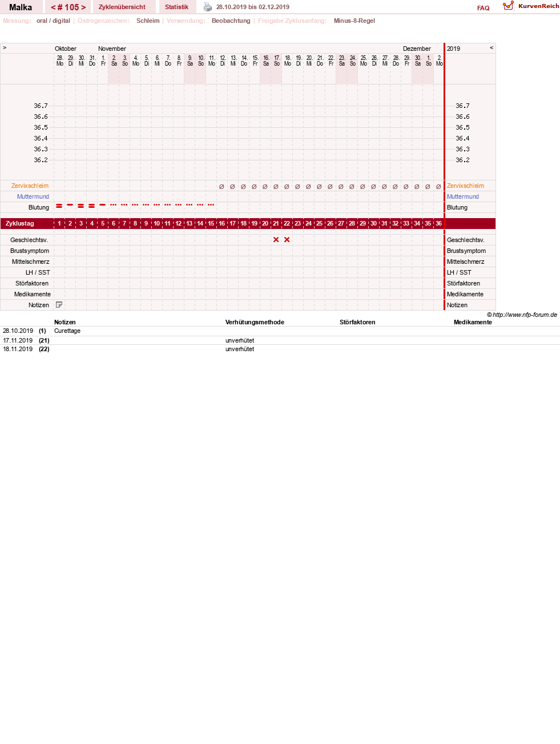The image size is (560, 744).
Task: Click the right Muttermund label
Action: pyautogui.click(x=463, y=196)
